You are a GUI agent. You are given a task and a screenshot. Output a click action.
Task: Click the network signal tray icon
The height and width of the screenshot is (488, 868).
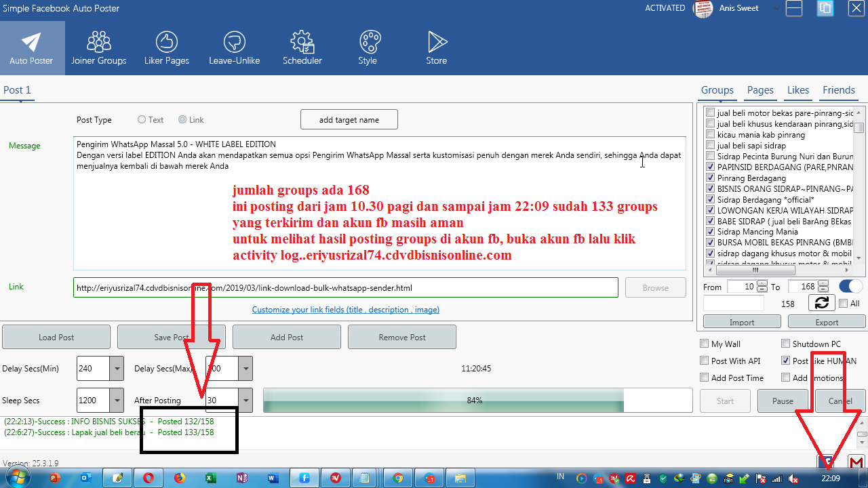[x=777, y=480]
